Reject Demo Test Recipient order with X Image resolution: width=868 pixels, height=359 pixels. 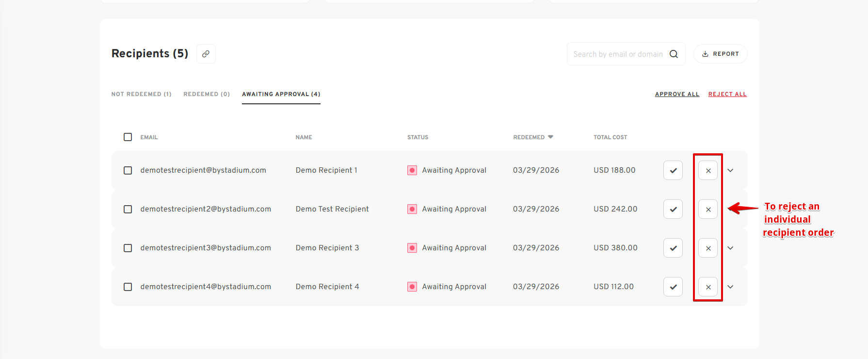pyautogui.click(x=708, y=209)
